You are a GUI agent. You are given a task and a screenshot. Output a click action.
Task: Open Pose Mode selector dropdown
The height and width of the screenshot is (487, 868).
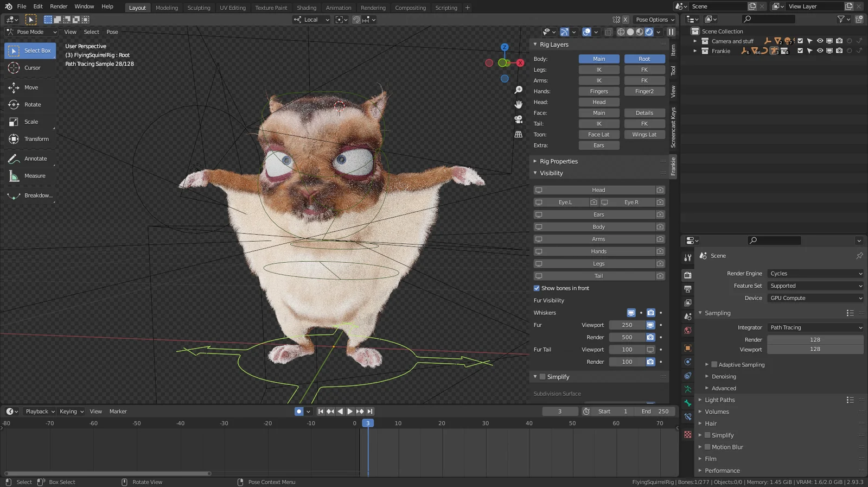click(x=31, y=32)
